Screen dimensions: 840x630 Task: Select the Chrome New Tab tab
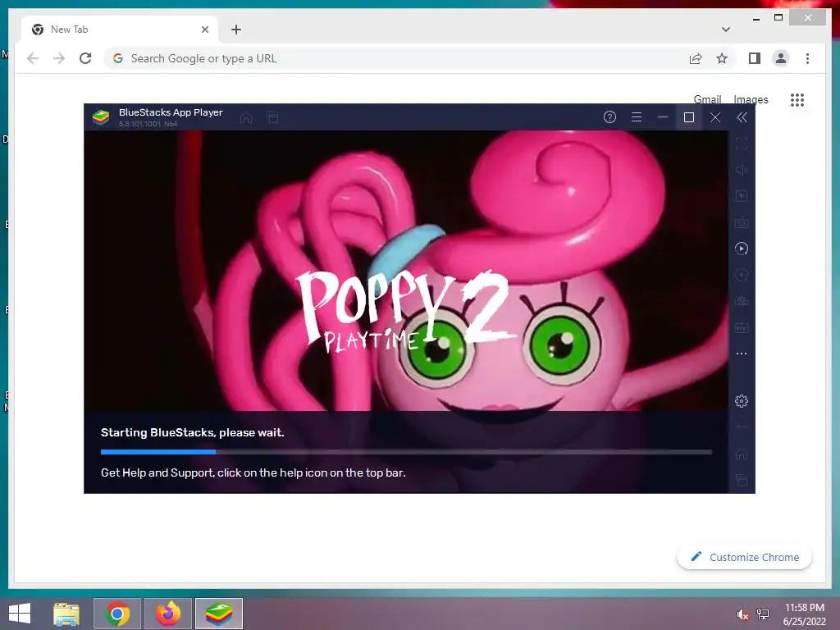coord(120,30)
